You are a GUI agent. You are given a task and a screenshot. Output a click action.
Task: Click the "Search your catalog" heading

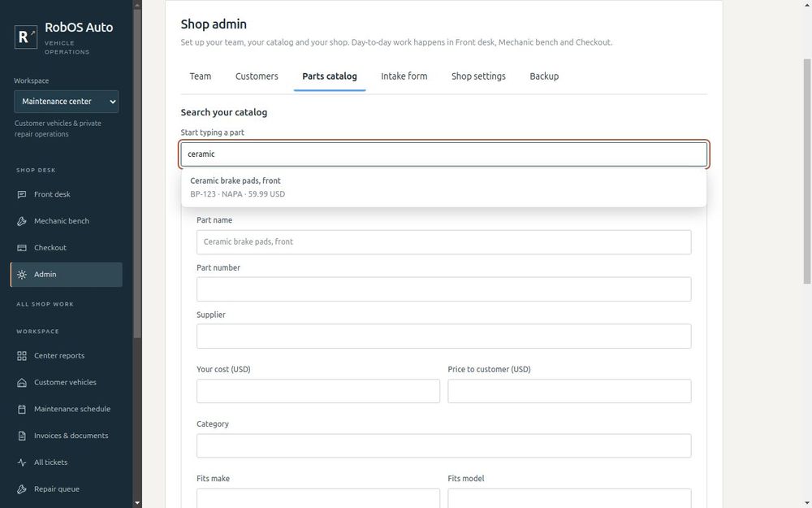(x=224, y=112)
